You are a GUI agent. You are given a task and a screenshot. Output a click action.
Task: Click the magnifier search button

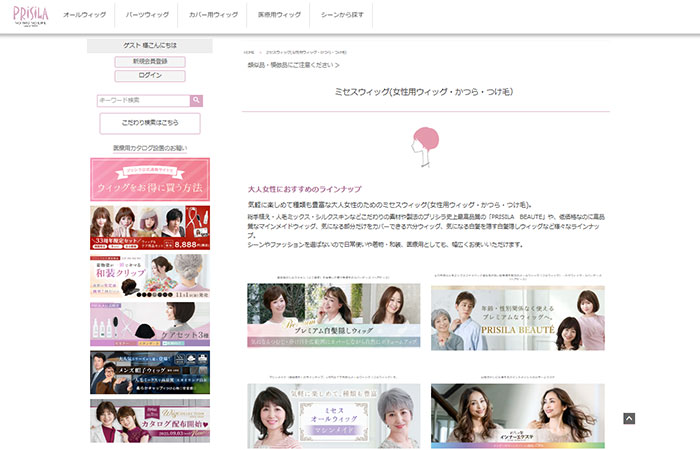(197, 100)
